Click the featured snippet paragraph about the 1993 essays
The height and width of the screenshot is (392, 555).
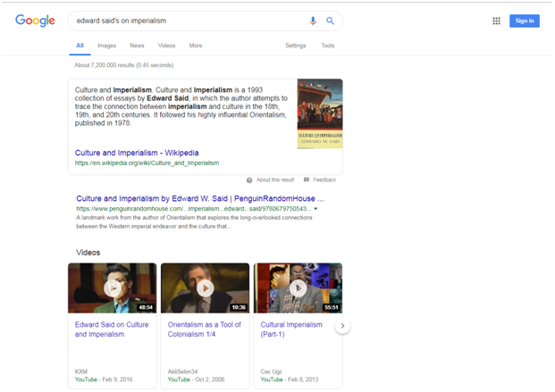click(x=181, y=106)
